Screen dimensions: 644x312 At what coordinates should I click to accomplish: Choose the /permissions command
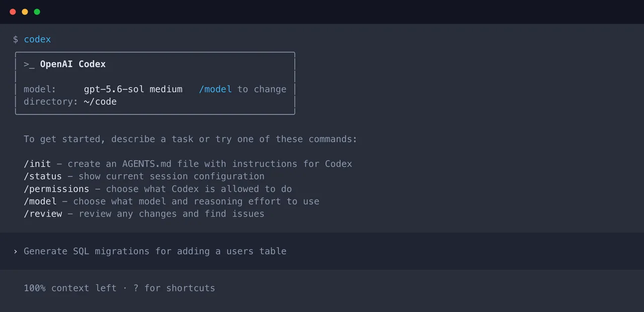(56, 189)
